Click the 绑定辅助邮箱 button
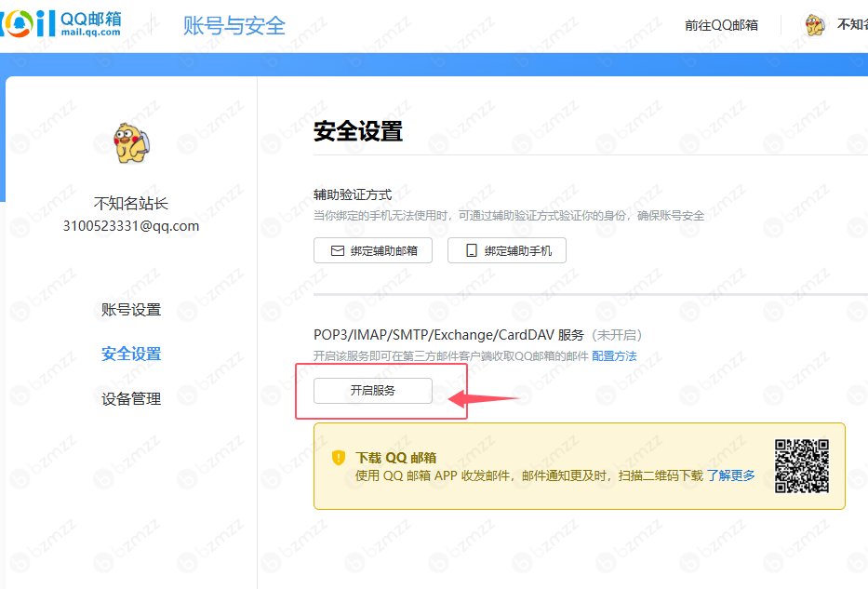 coord(372,251)
